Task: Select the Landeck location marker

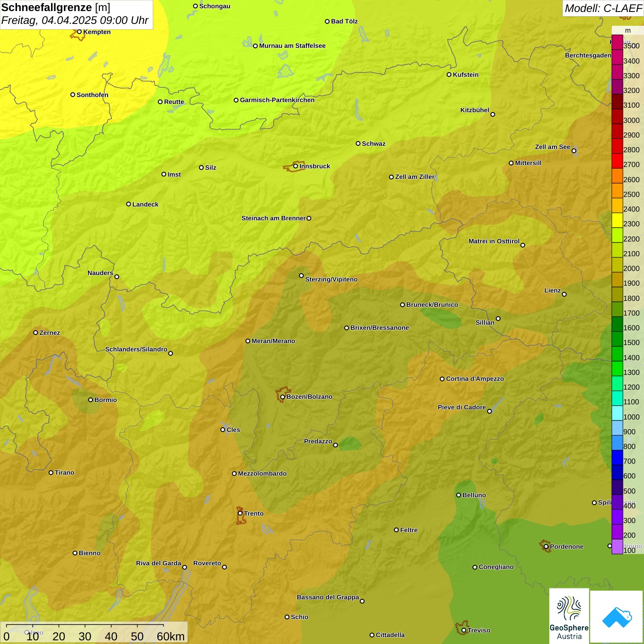Action: [x=128, y=204]
